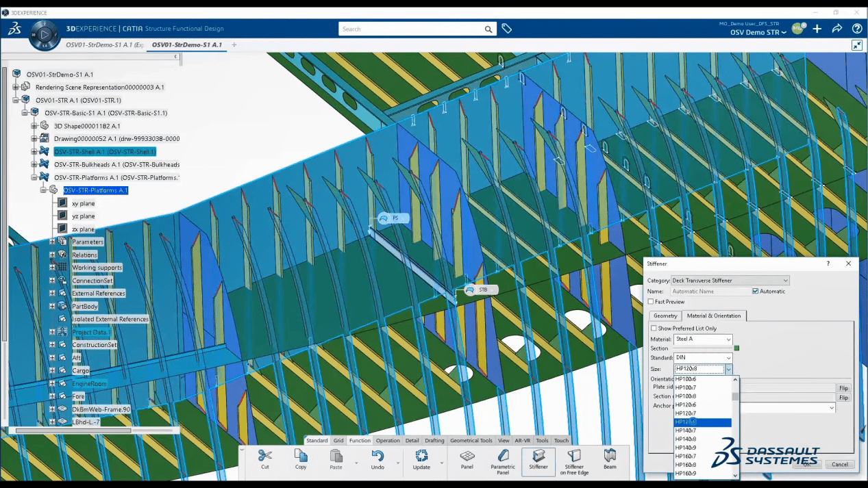Viewport: 868px width, 488px height.
Task: Click the search input field
Action: (411, 29)
